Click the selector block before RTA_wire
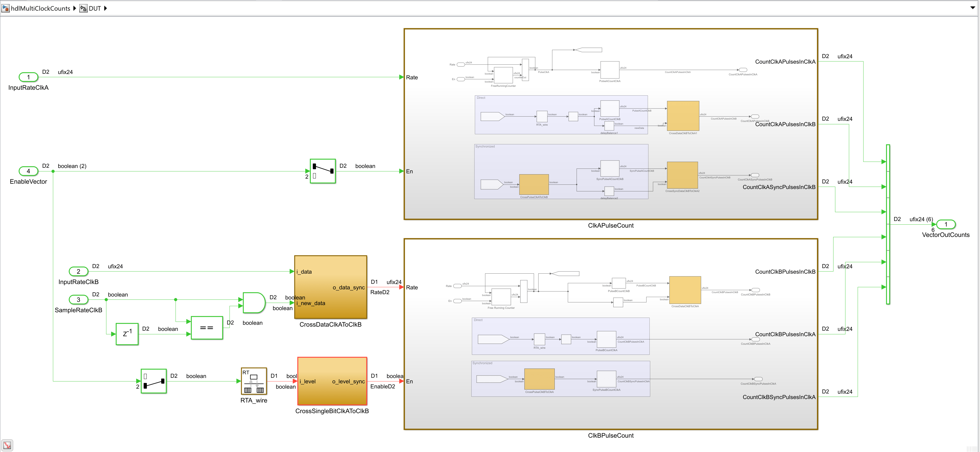 (154, 381)
